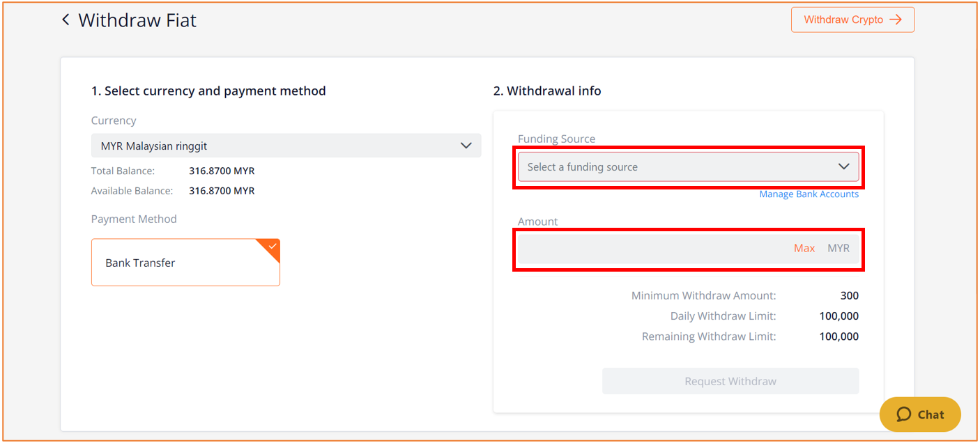Viewport: 980px width, 443px height.
Task: Click the orange checkmark corner on Bank Transfer
Action: pyautogui.click(x=270, y=249)
